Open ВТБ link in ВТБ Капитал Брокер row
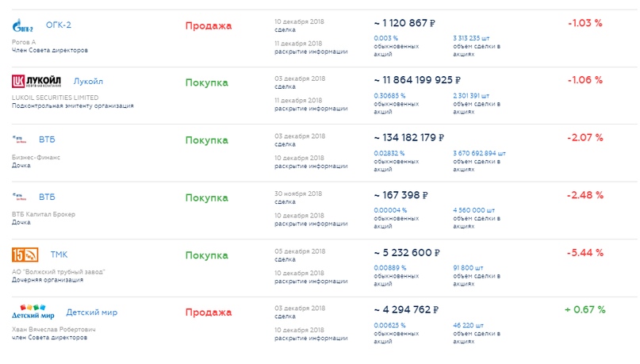640x364 pixels. (x=47, y=197)
